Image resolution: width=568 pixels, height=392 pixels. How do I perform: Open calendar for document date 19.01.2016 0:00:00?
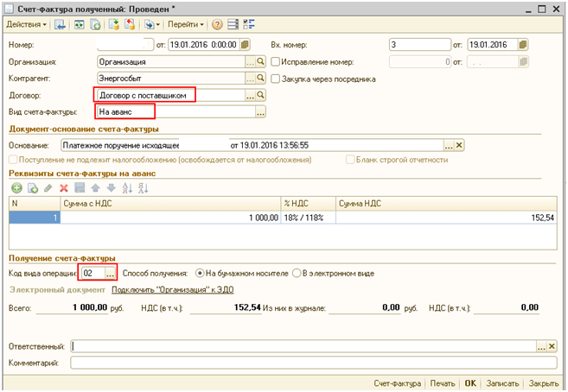(245, 45)
